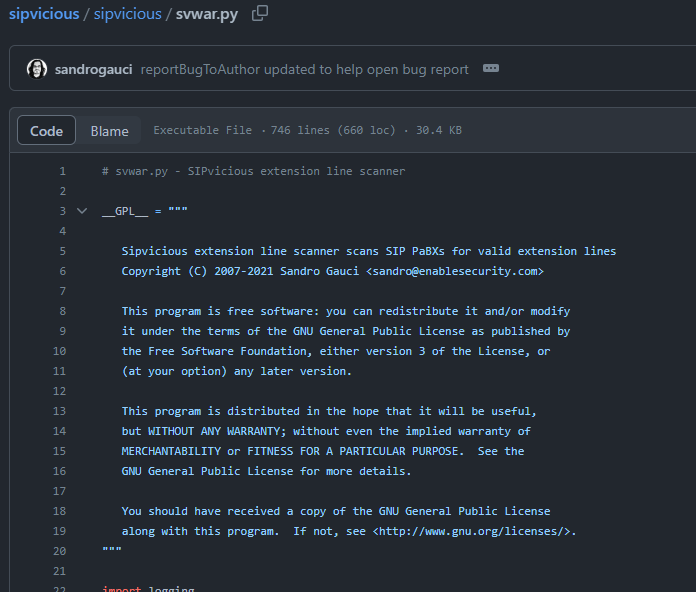696x592 pixels.
Task: Select line number 10
Action: click(x=59, y=351)
